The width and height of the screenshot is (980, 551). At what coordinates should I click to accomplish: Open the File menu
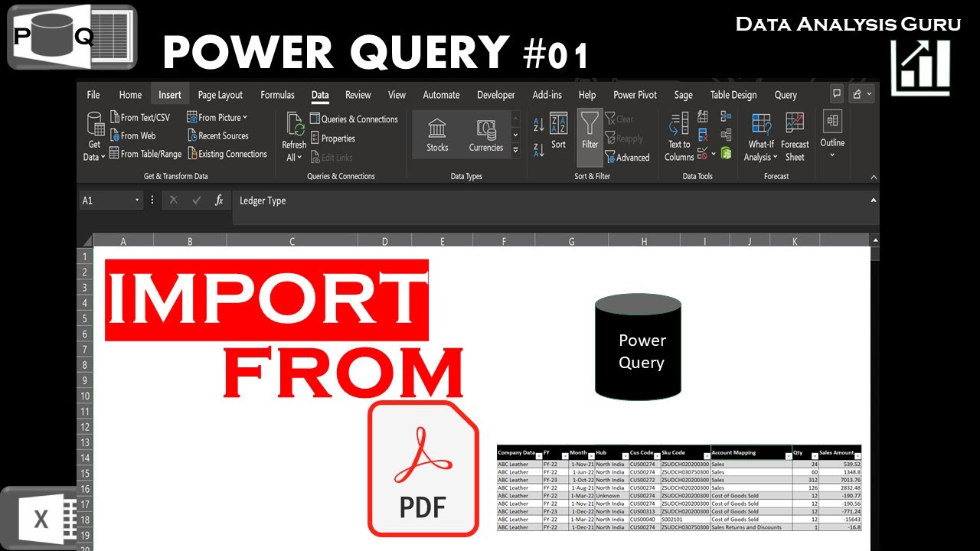[93, 95]
